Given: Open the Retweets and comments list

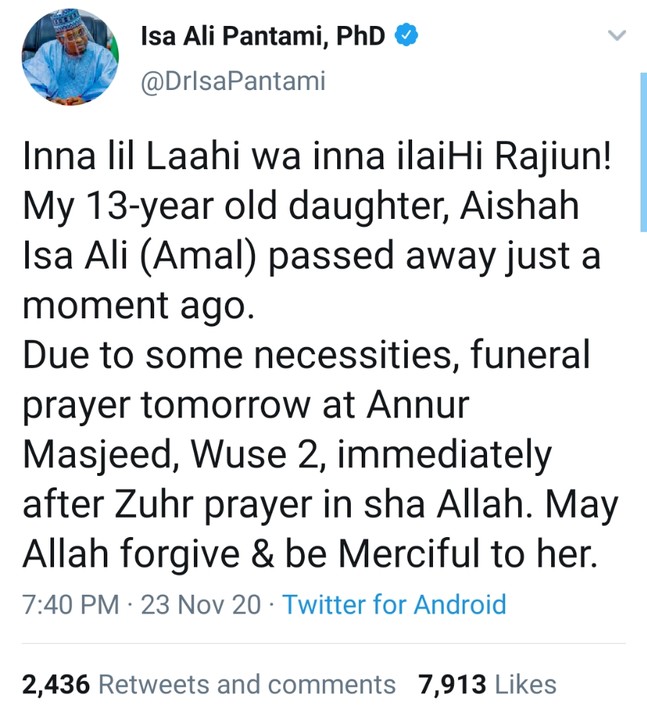Looking at the screenshot, I should coord(249,684).
